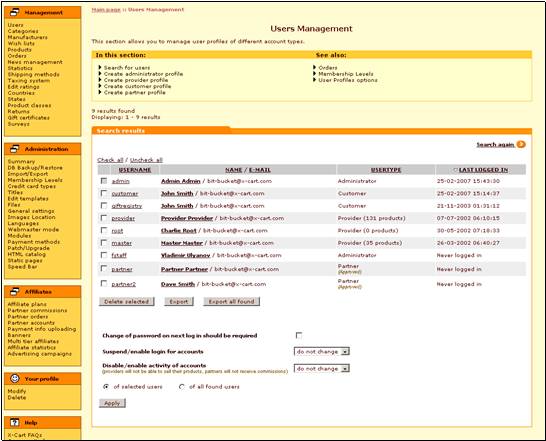The width and height of the screenshot is (546, 441).
Task: Click the Help question mark icon
Action: click(x=15, y=422)
